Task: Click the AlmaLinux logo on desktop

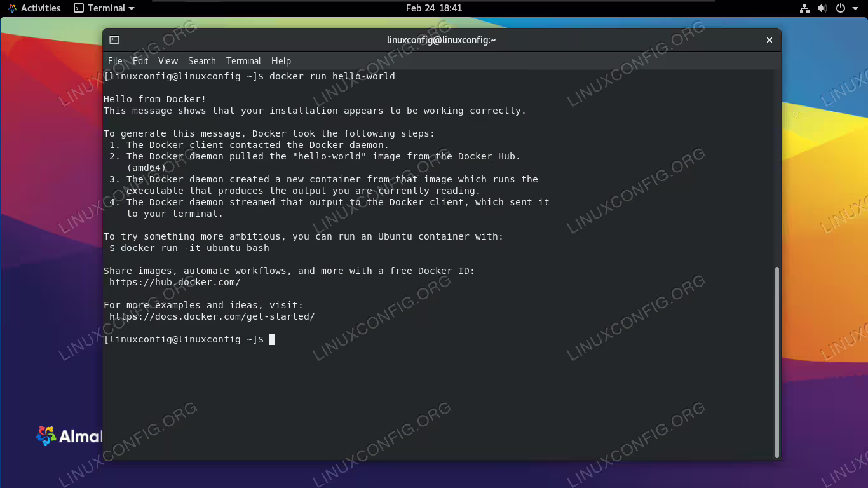Action: 69,436
